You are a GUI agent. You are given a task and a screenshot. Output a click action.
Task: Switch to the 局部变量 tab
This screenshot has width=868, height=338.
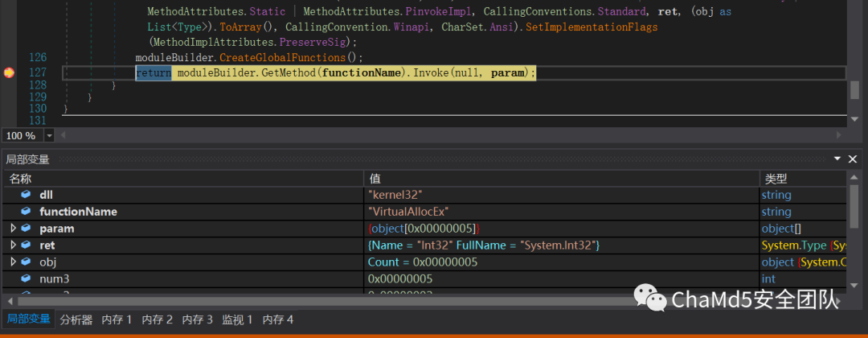(28, 319)
